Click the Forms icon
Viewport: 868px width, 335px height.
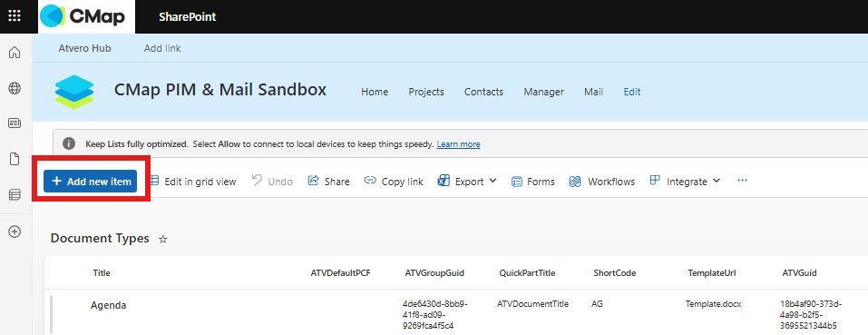point(516,182)
